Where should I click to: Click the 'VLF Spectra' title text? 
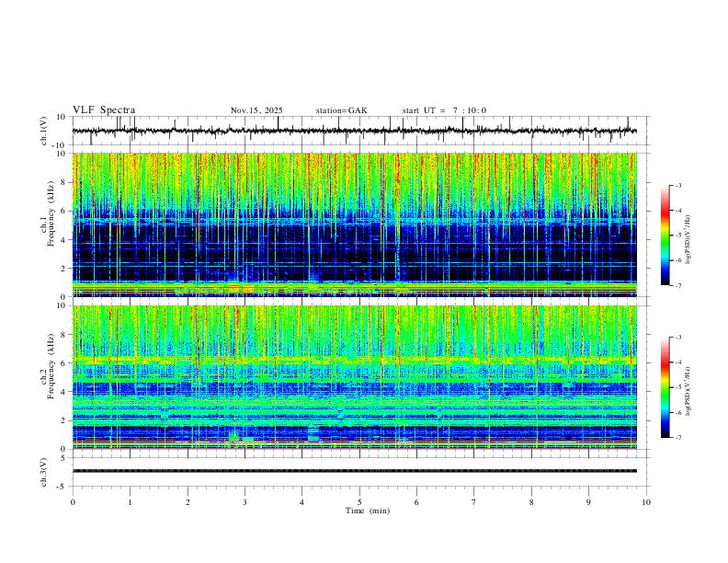(104, 110)
